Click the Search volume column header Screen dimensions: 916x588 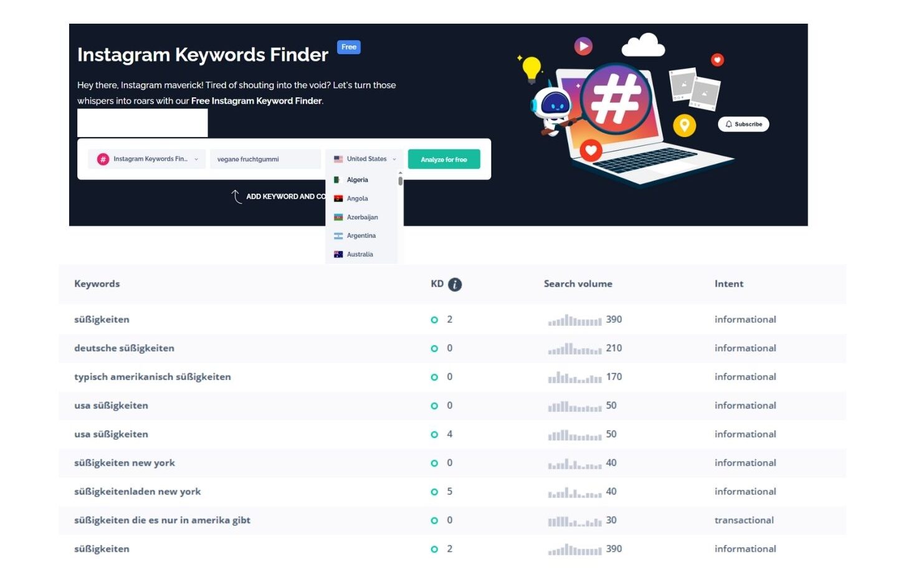578,284
